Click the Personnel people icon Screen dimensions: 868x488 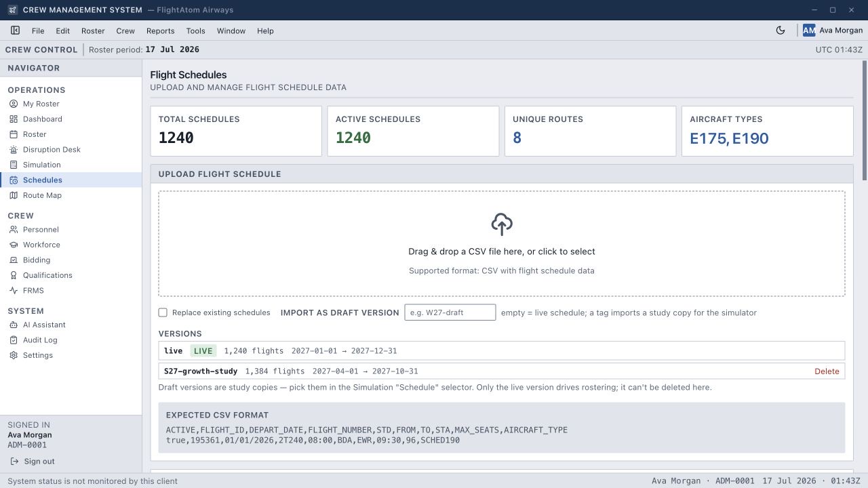tap(14, 230)
